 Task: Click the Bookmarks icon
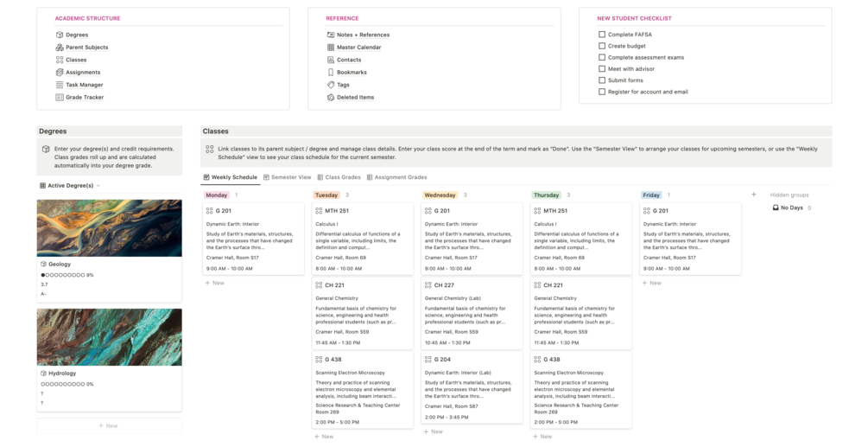(x=331, y=73)
